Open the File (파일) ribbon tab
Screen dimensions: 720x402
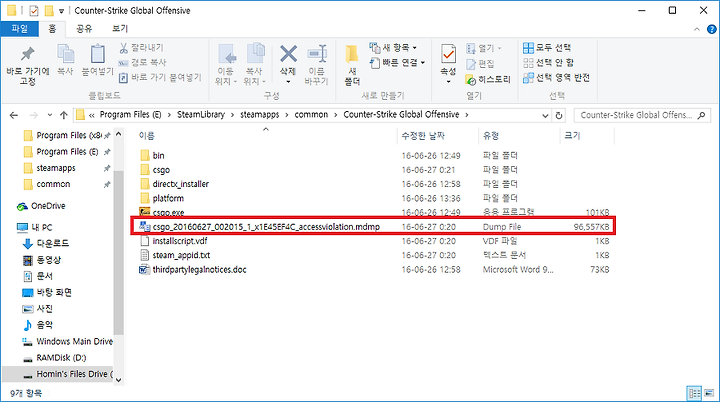(x=19, y=29)
